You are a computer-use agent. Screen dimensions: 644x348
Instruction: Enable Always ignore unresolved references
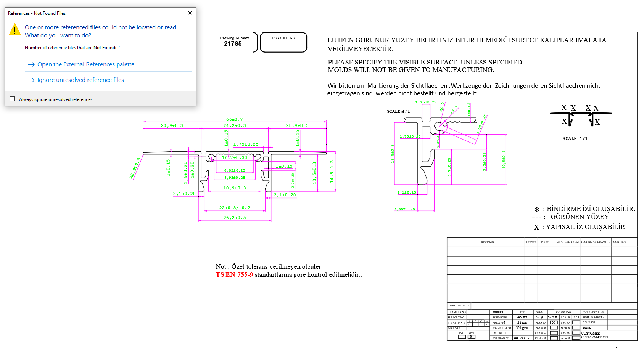12,99
